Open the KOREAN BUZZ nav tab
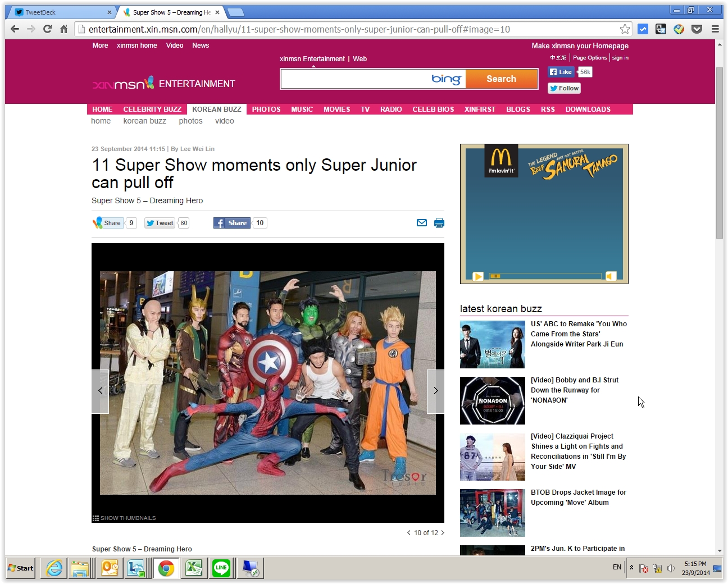The image size is (728, 584). [x=217, y=109]
